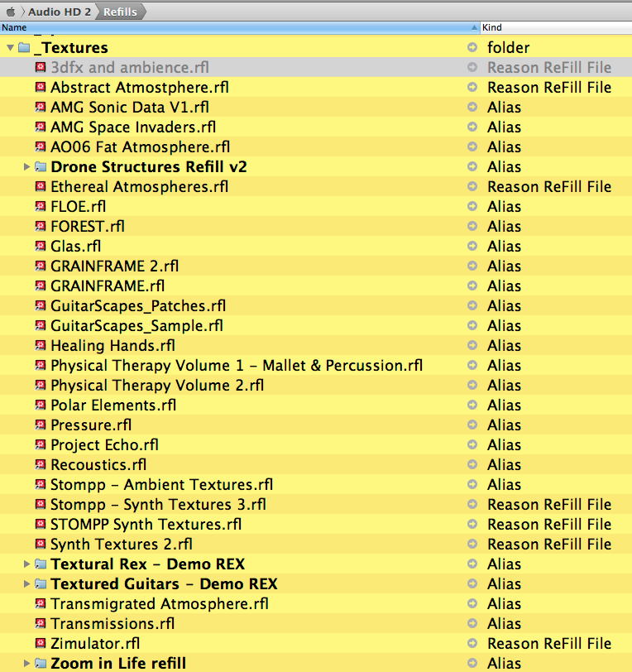Select the Polar Elements.rfl icon
The image size is (632, 672).
click(41, 405)
